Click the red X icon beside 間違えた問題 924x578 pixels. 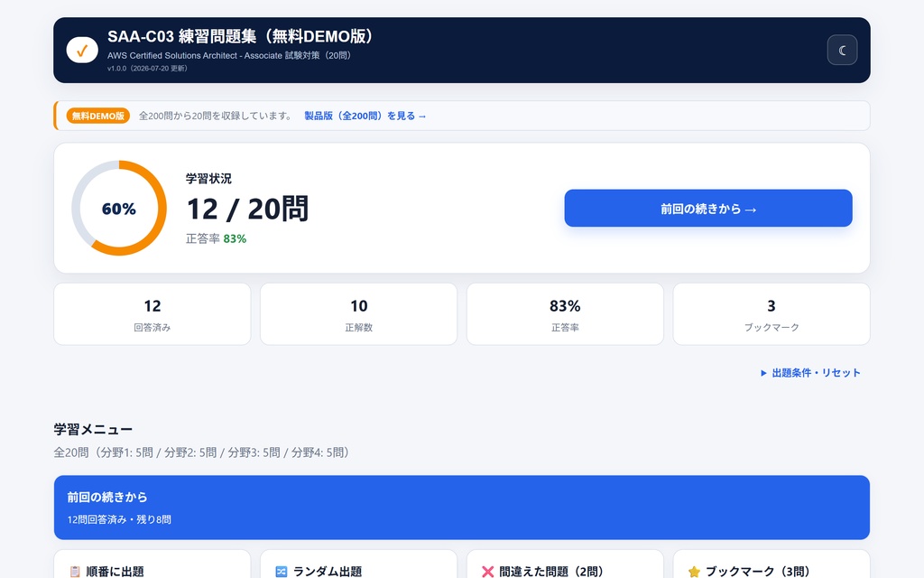(x=487, y=572)
